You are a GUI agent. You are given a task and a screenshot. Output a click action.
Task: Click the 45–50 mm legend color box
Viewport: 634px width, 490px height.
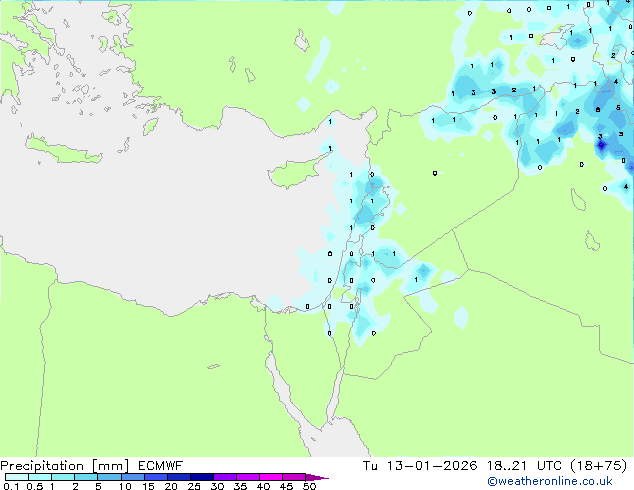pos(294,477)
